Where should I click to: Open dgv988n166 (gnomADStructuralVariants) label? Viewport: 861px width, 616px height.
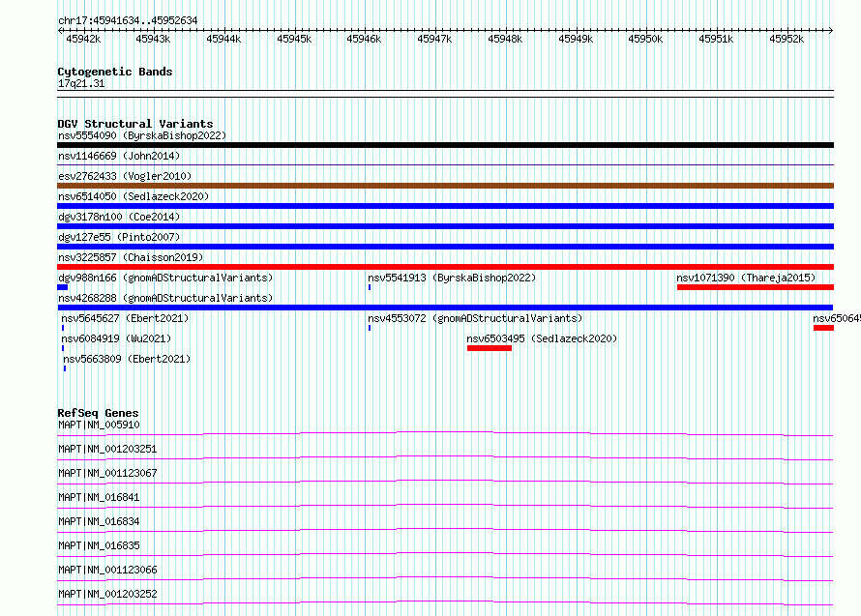click(165, 278)
